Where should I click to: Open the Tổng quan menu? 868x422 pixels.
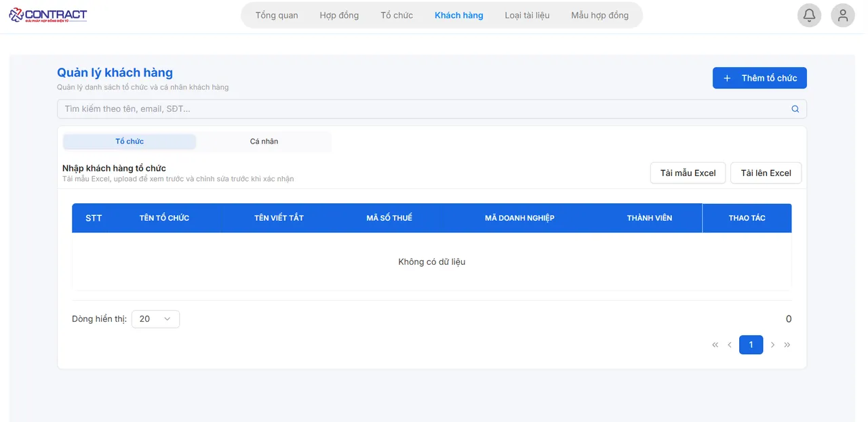(x=277, y=15)
